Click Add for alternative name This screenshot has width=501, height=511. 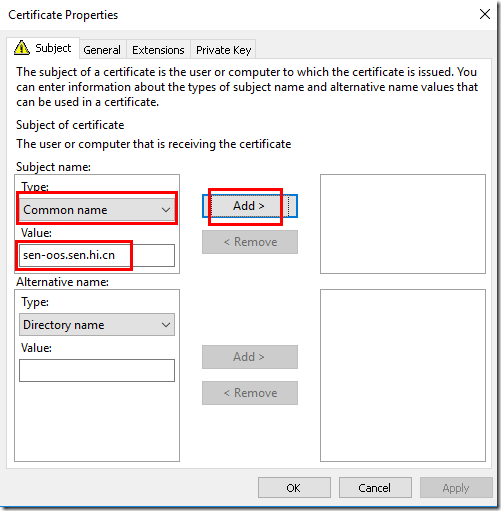click(x=250, y=357)
